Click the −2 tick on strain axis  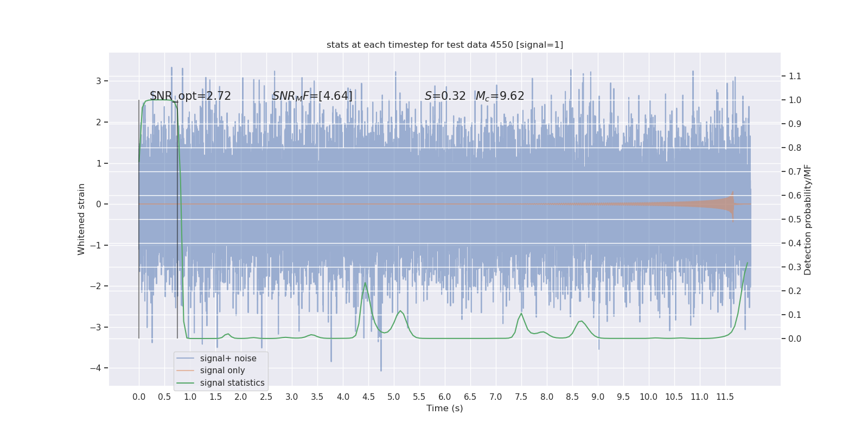click(95, 286)
